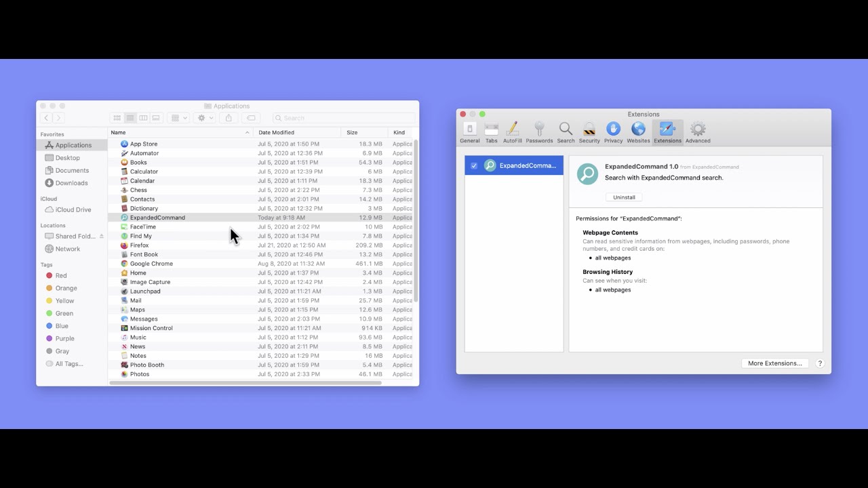The width and height of the screenshot is (868, 488).
Task: Disable the ExpandedCommand extension checkbox
Action: coord(474,165)
